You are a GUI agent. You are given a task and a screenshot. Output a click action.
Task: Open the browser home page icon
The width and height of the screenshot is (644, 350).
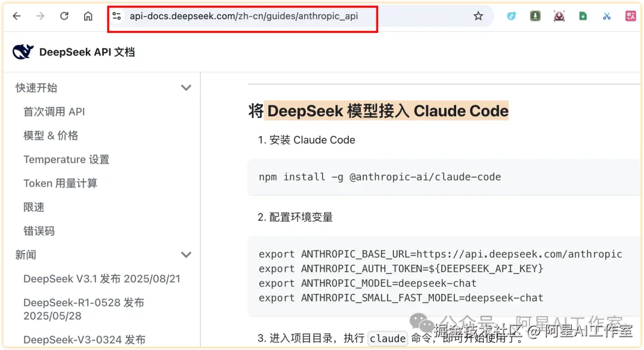pos(88,16)
